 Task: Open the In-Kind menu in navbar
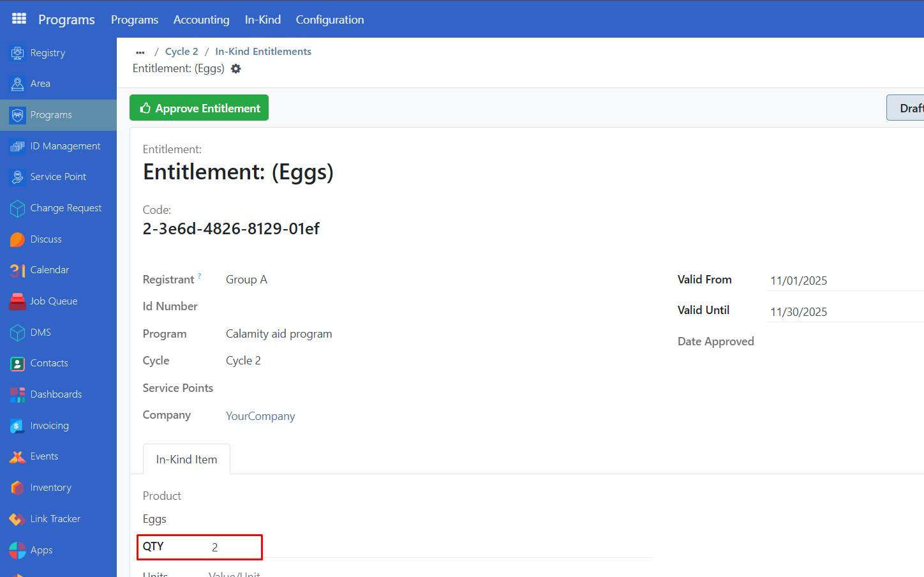coord(262,20)
